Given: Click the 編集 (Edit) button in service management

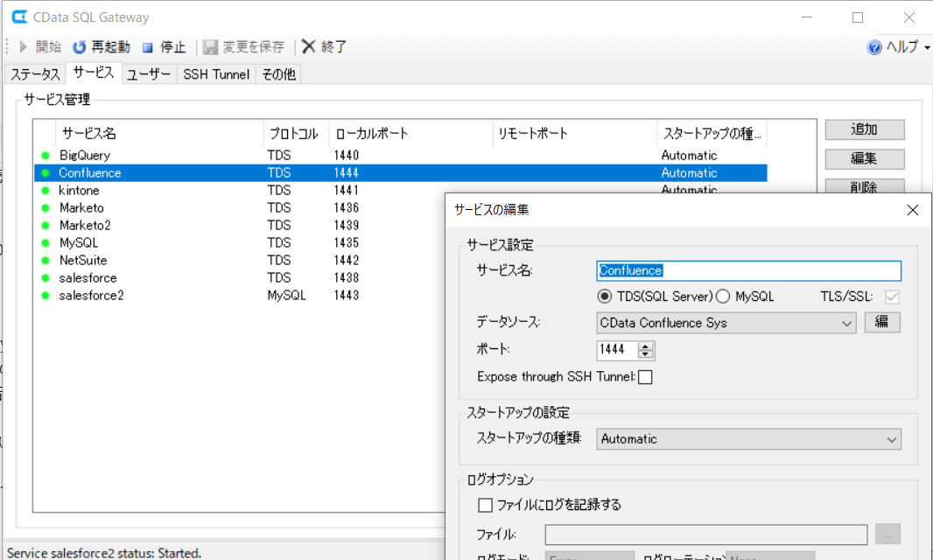Looking at the screenshot, I should [x=864, y=158].
